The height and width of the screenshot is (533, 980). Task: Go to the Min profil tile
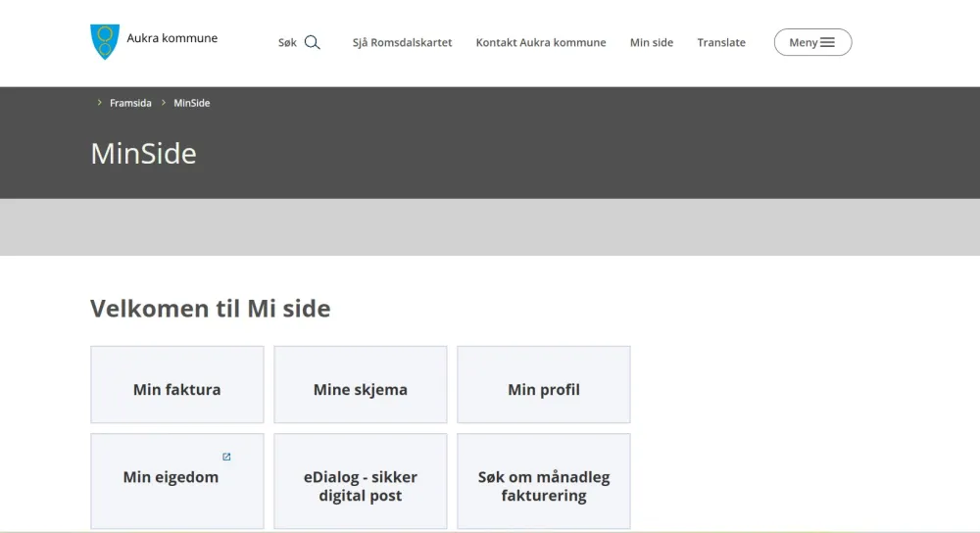(x=544, y=389)
